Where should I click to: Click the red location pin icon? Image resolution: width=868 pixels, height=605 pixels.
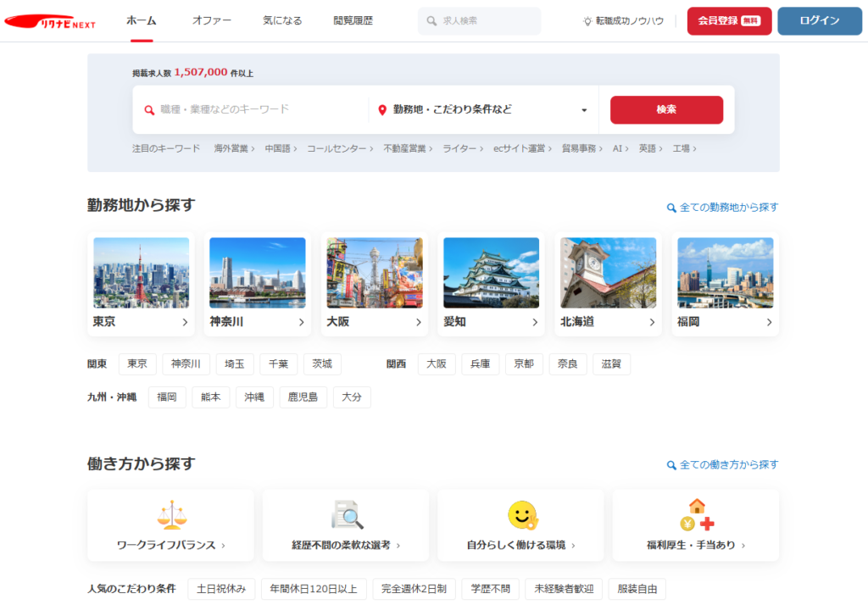point(382,110)
